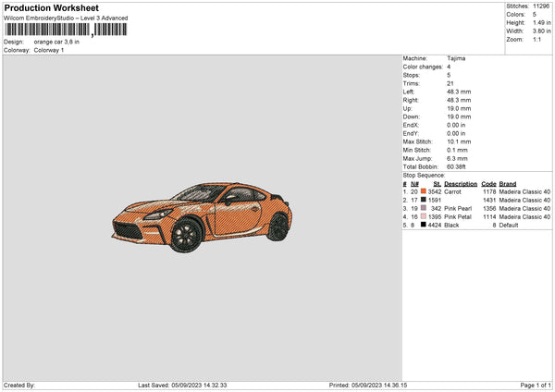Click the Stop Sequence heading
The width and height of the screenshot is (555, 392).
coord(423,175)
